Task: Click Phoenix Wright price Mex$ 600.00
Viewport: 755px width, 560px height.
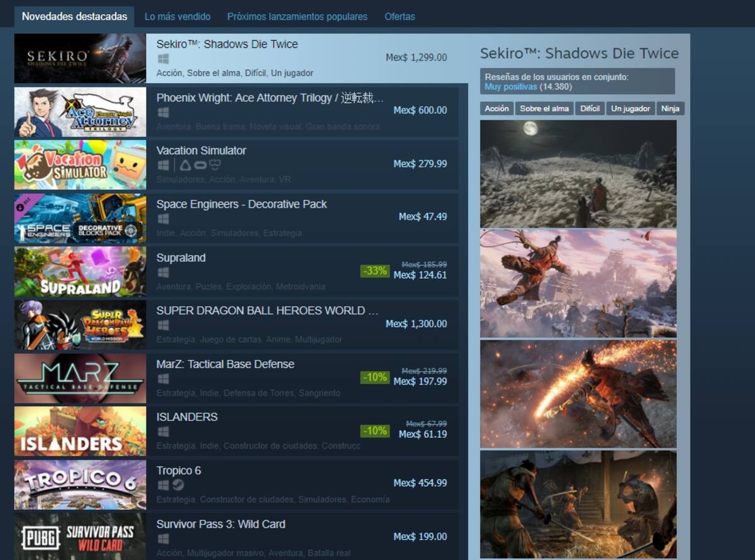Action: (x=420, y=110)
